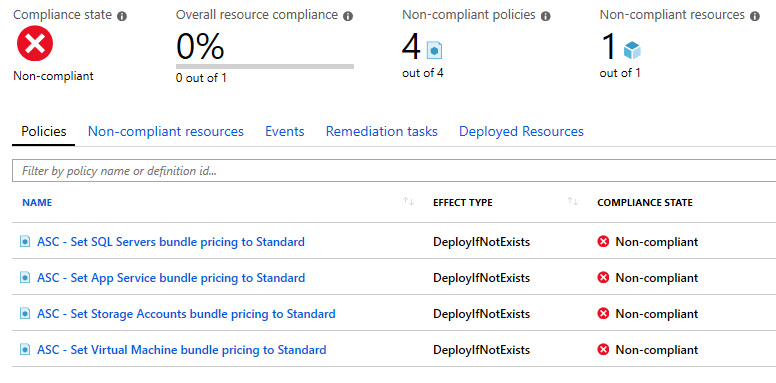Switch to the Non-compliant resources tab
776x383 pixels.
click(x=166, y=131)
